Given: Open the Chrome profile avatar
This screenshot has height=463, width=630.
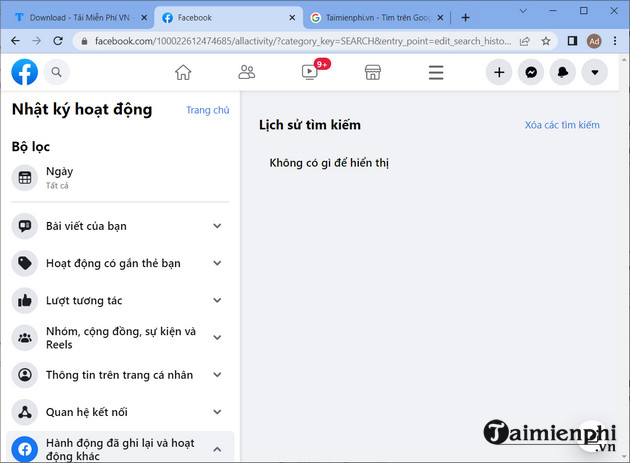Looking at the screenshot, I should (594, 41).
